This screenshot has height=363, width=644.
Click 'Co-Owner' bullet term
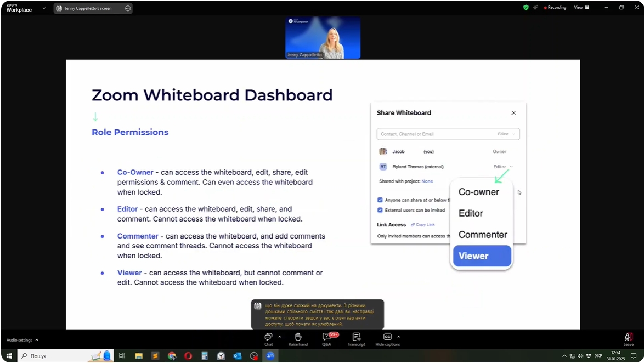point(135,173)
